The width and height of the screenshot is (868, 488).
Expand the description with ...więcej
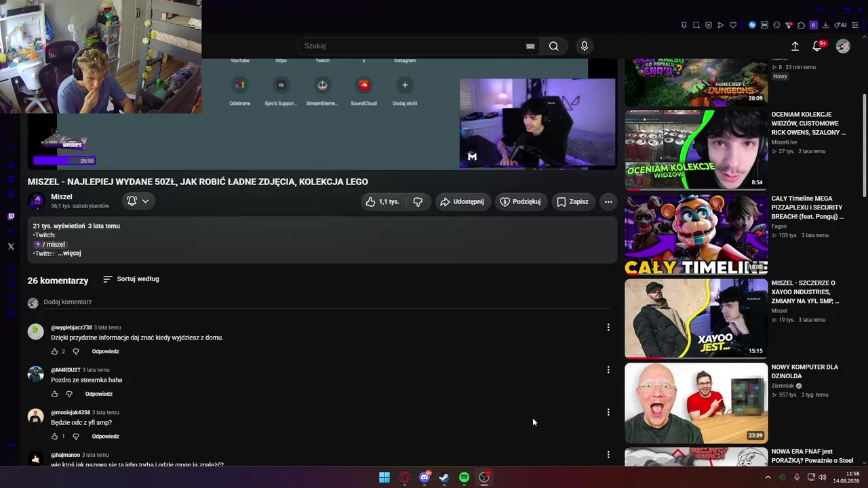pos(69,253)
